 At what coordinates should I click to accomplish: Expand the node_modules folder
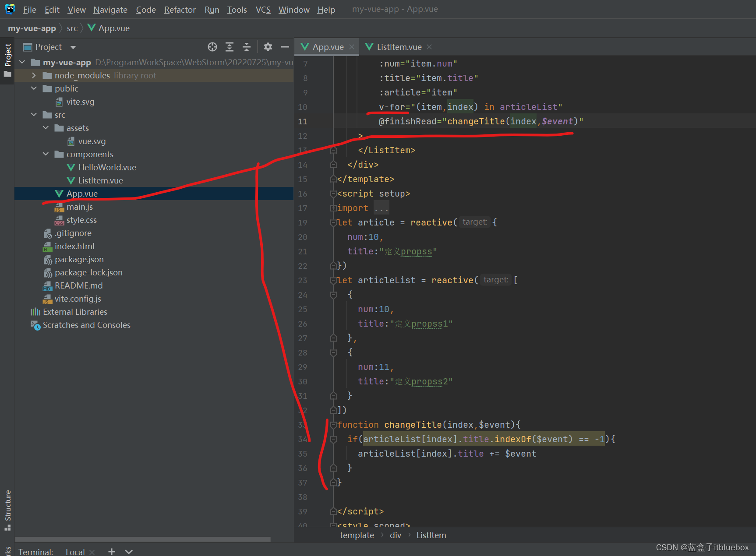tap(34, 75)
